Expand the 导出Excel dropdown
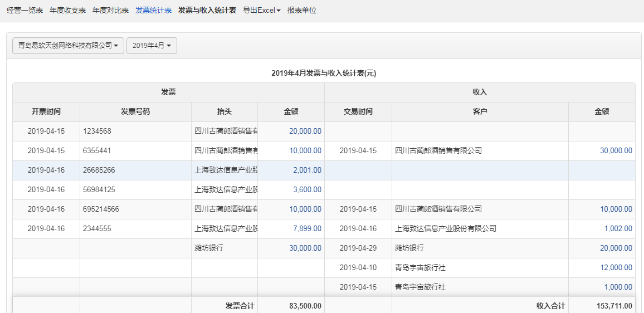The image size is (644, 313). [x=262, y=11]
